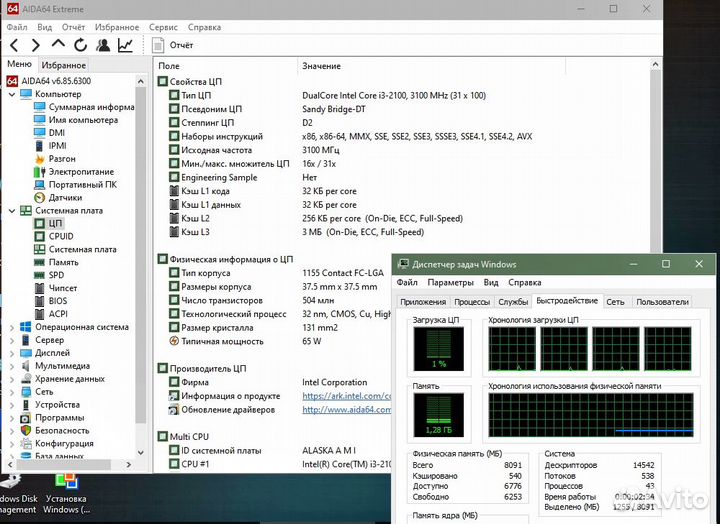This screenshot has height=524, width=720.
Task: Collapse the Системная плата tree node
Action: pos(12,211)
